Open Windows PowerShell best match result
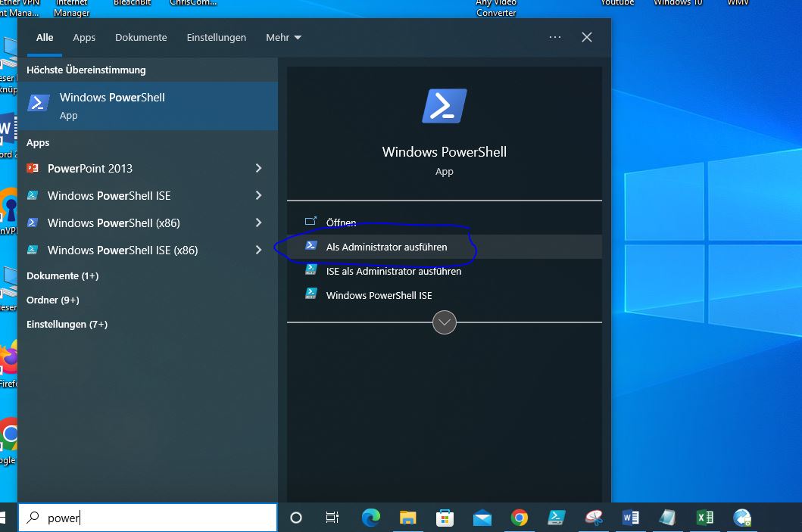The image size is (802, 532). pyautogui.click(x=148, y=106)
